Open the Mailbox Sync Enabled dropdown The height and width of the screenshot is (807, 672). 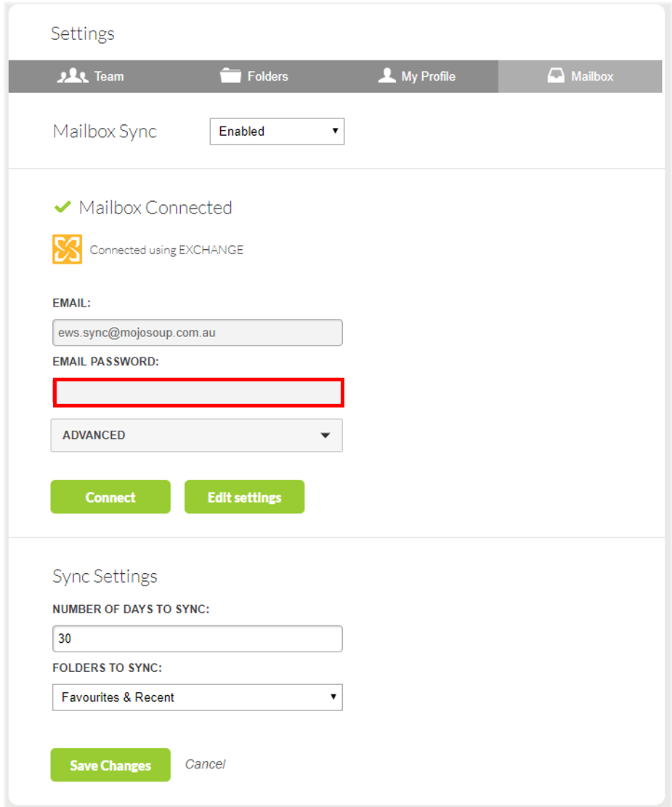[277, 131]
